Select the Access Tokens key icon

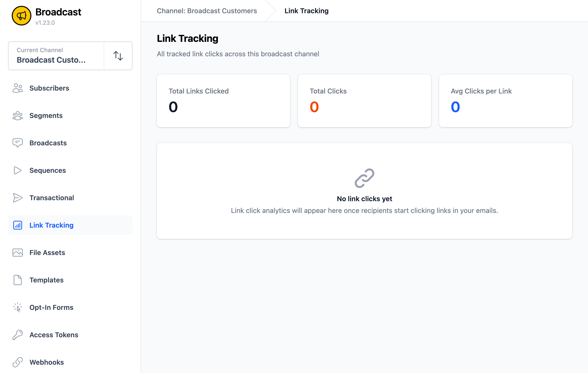(17, 335)
